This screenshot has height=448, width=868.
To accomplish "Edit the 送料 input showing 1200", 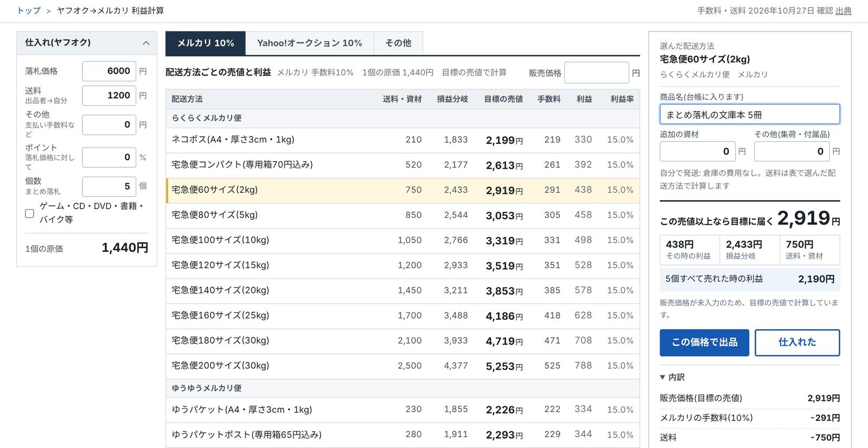I will click(x=109, y=96).
